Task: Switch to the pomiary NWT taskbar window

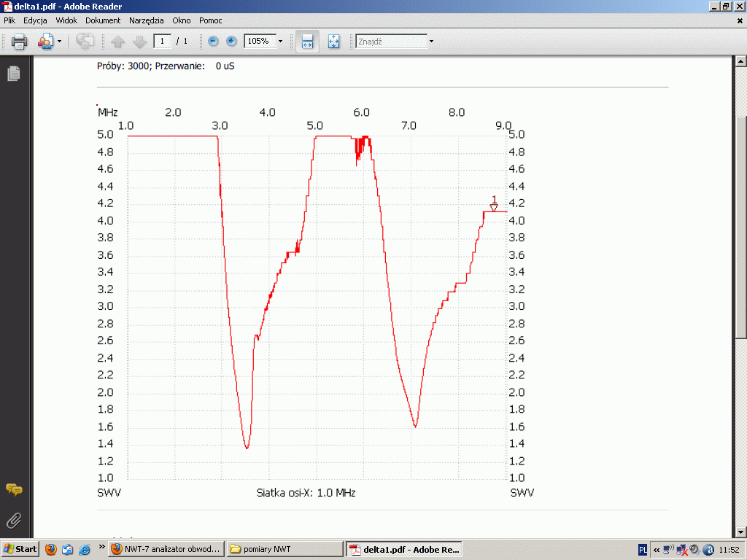Action: [x=285, y=549]
